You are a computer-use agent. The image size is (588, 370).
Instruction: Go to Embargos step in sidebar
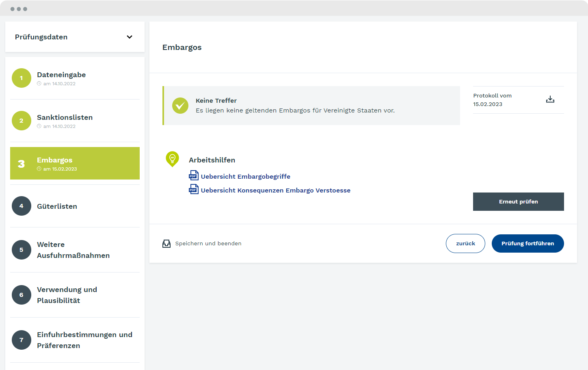point(75,163)
